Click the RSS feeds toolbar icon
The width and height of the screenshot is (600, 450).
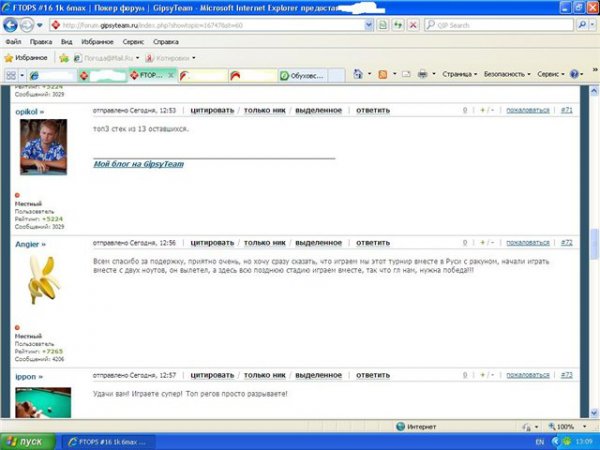(383, 75)
